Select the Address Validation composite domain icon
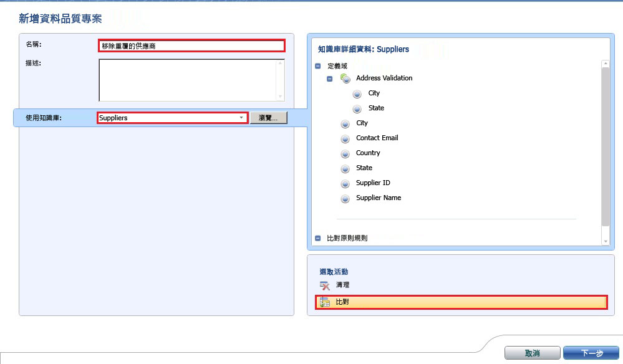 coord(345,78)
